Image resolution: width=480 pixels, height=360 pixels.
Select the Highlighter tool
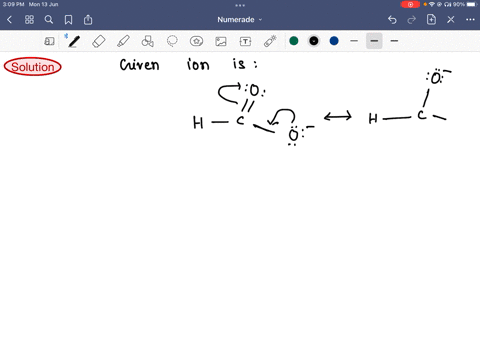point(123,41)
